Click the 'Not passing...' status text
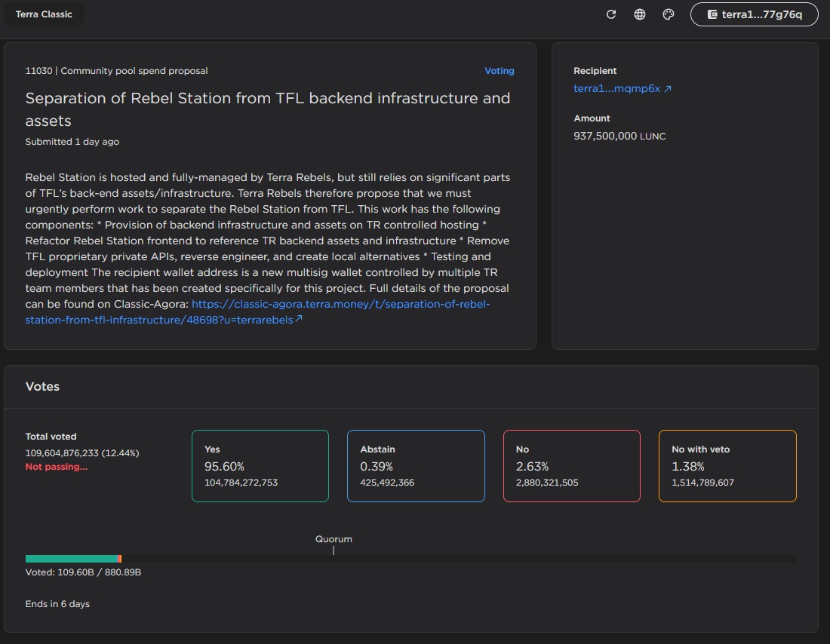830x644 pixels. [57, 467]
